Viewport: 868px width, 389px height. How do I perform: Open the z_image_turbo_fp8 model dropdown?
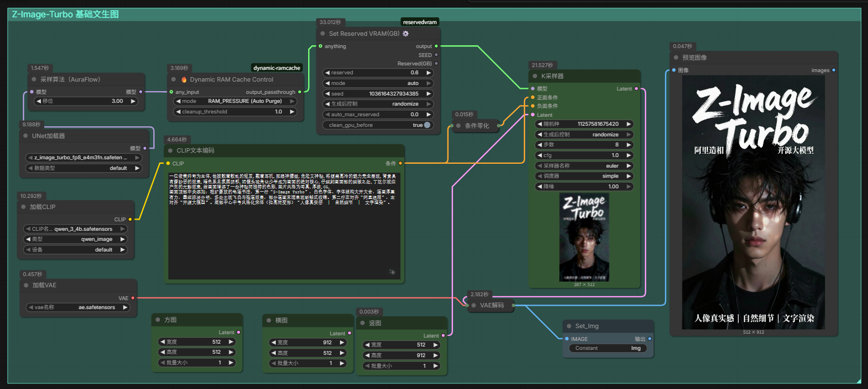(84, 158)
